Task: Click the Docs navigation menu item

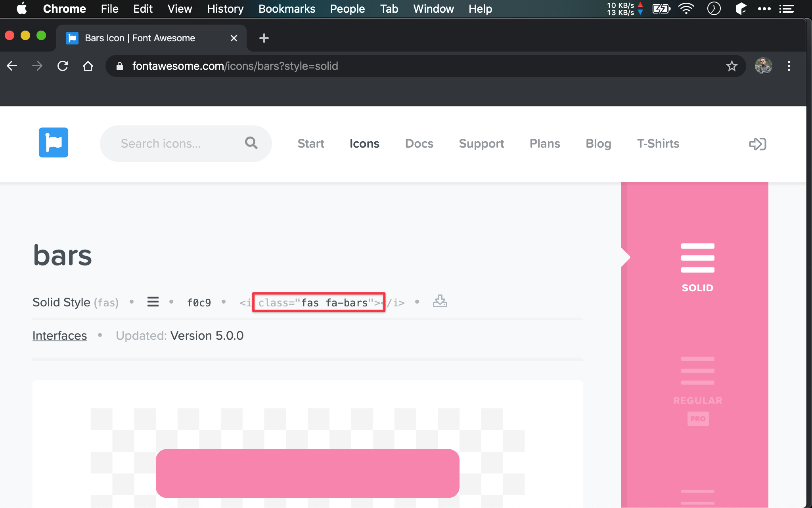Action: (x=419, y=143)
